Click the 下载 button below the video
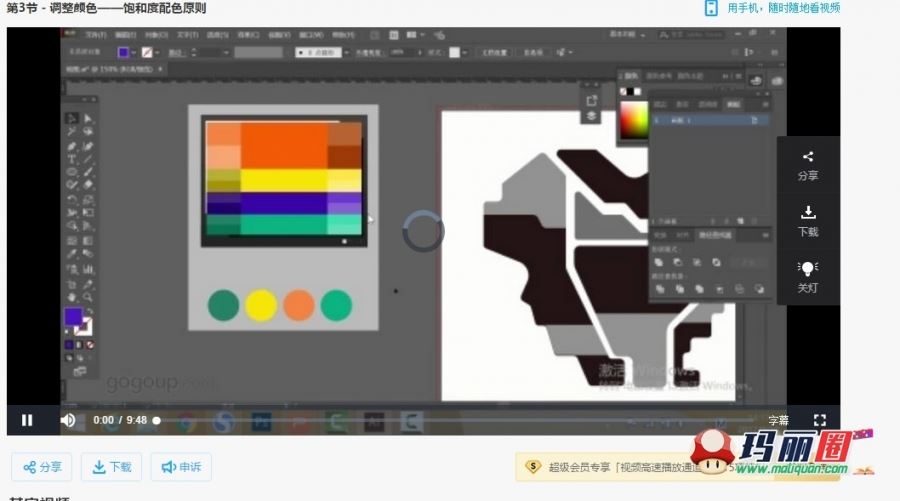The height and width of the screenshot is (501, 900). pyautogui.click(x=112, y=467)
